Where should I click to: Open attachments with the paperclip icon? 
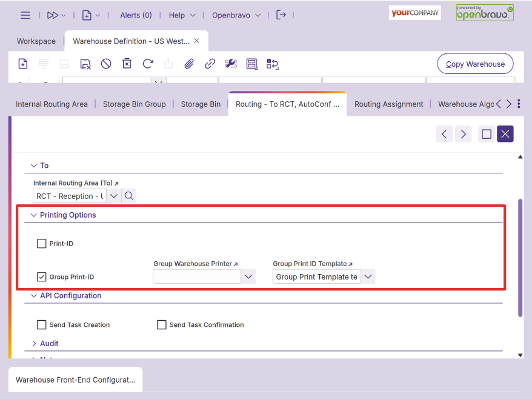click(189, 64)
